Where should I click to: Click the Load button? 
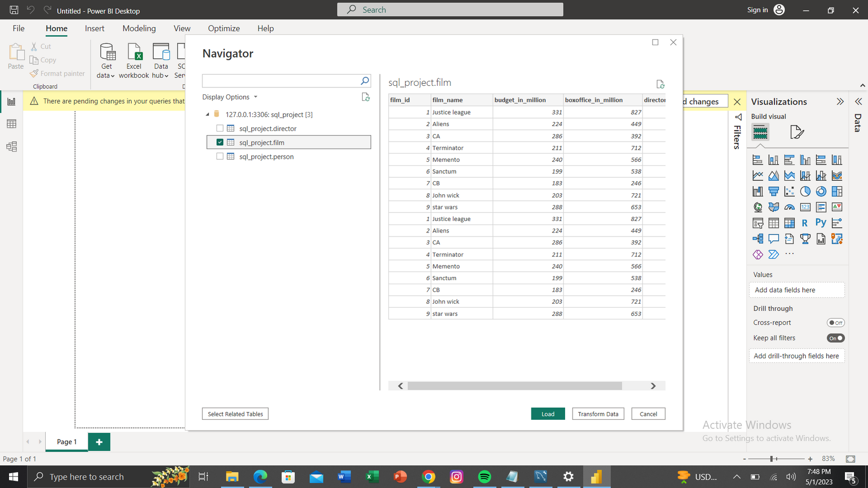click(x=548, y=414)
